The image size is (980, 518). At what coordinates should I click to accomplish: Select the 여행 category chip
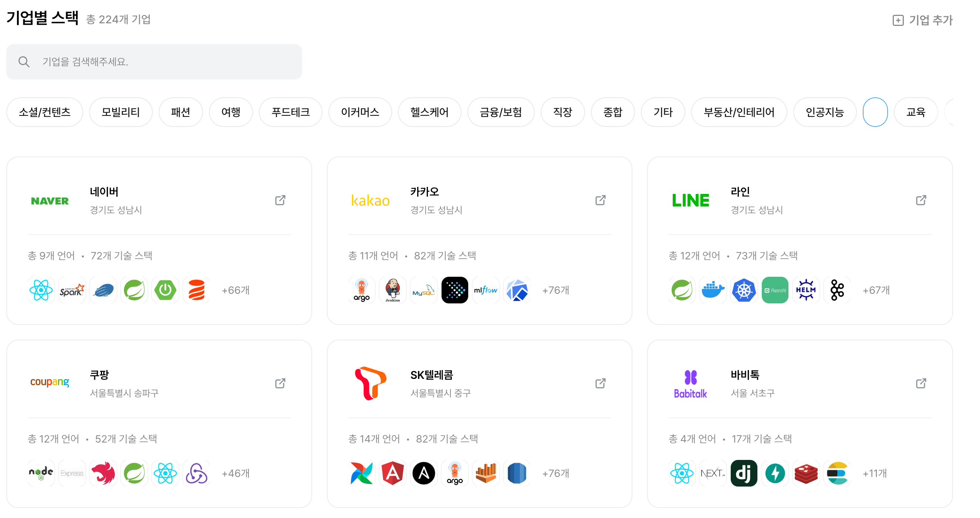(230, 112)
